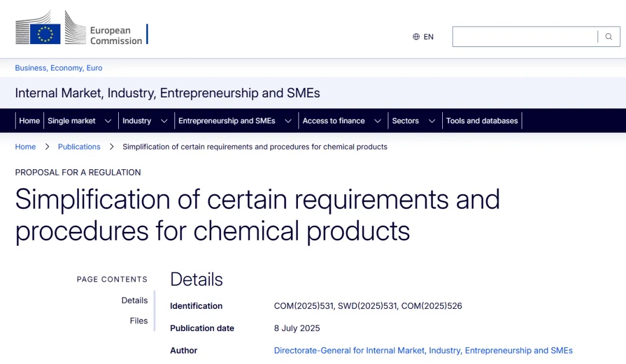This screenshot has width=626, height=364.
Task: Go to Home in the breadcrumb
Action: click(26, 147)
